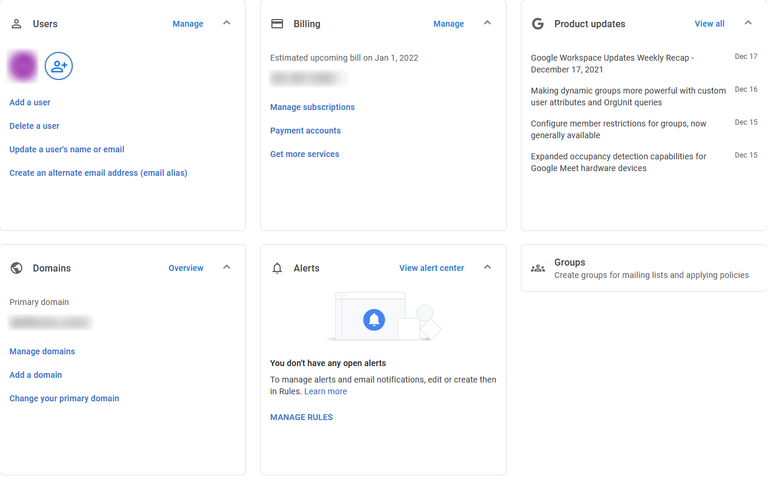Click the Product updates title
Screen dimensions: 767x479
(x=589, y=23)
